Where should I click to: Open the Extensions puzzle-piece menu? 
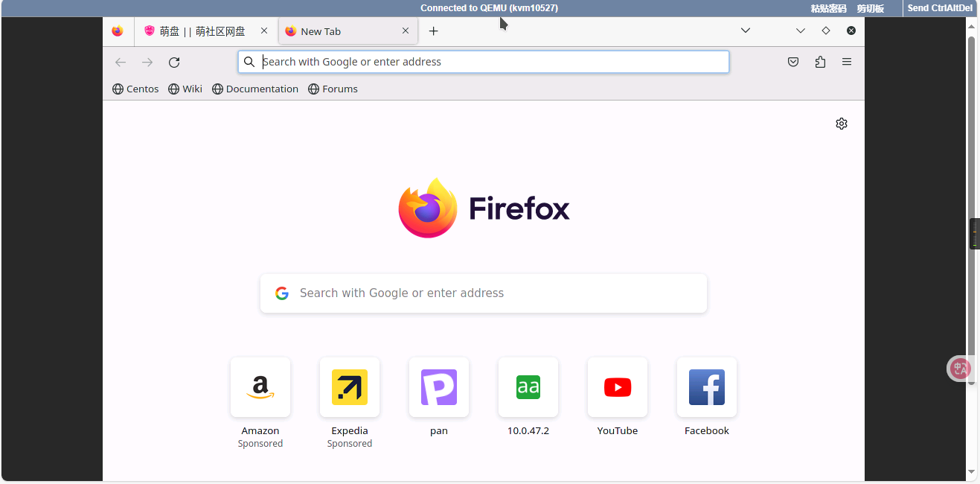(x=820, y=62)
